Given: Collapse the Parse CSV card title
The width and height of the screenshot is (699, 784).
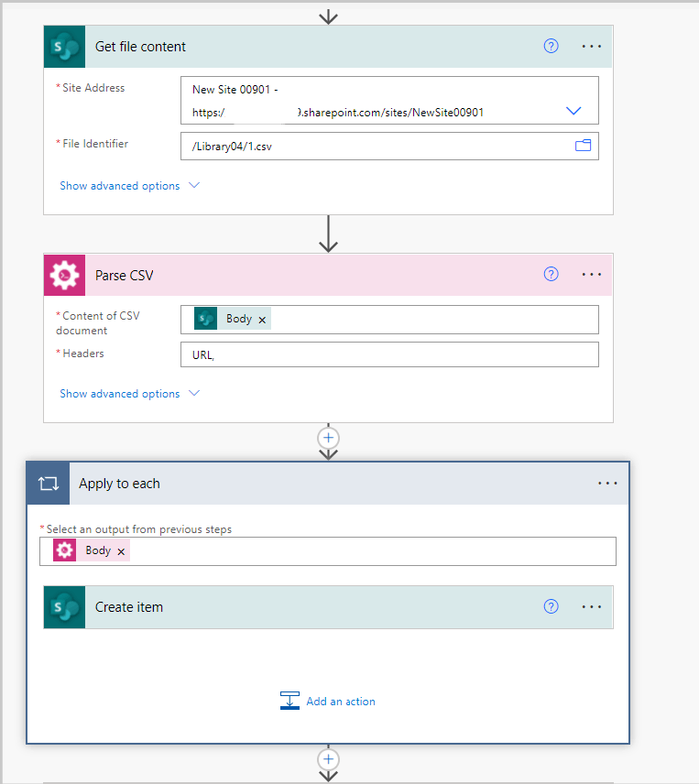Looking at the screenshot, I should 124,276.
